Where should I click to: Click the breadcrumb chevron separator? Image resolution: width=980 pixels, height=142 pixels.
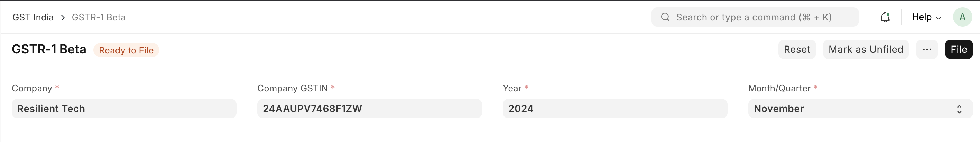tap(63, 18)
